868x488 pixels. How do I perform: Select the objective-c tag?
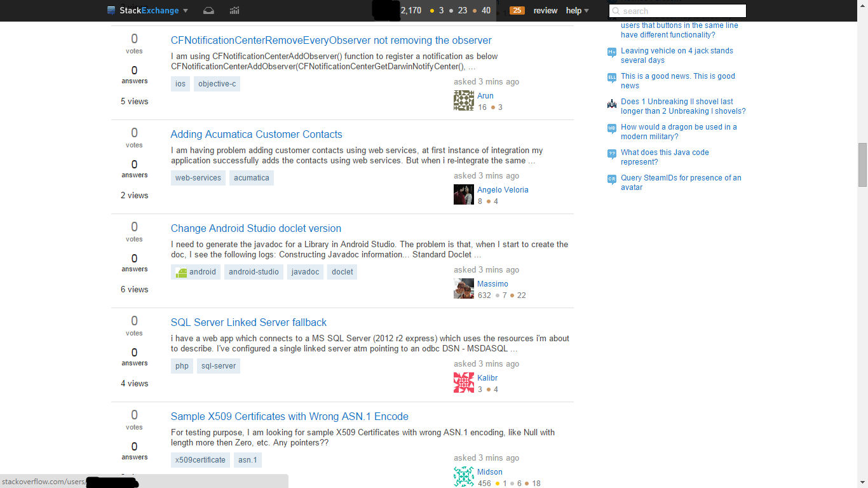tap(217, 84)
